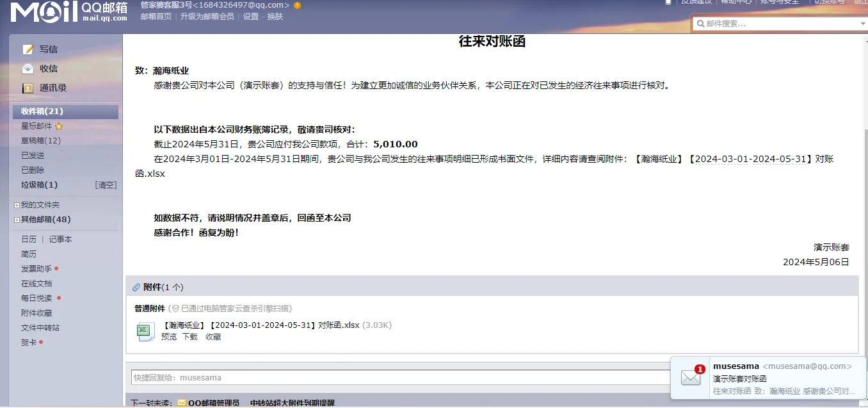Open the mail search dropdown arrow
Screen dimensions: 868x408
click(864, 23)
